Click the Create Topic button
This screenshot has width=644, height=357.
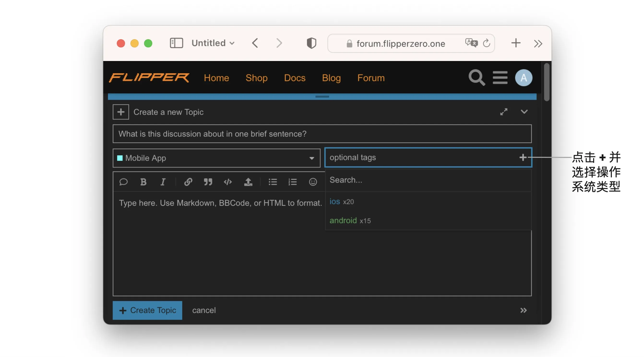(x=147, y=310)
